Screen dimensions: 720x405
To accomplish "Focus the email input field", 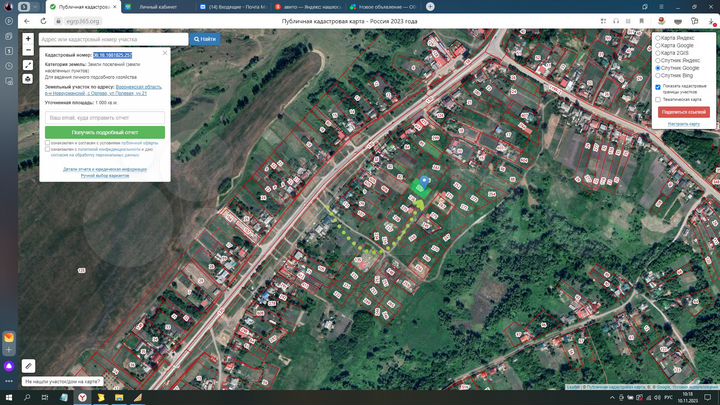I will click(105, 117).
